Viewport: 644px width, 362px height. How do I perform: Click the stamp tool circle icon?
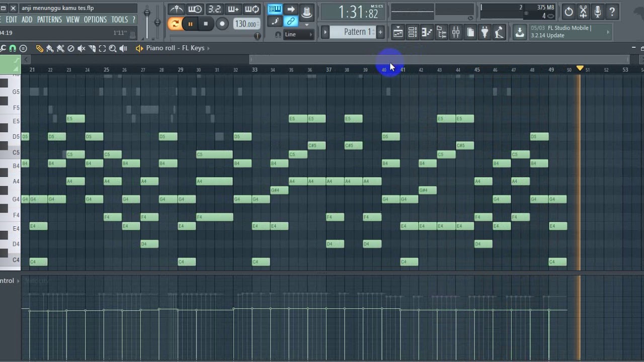[x=23, y=48]
